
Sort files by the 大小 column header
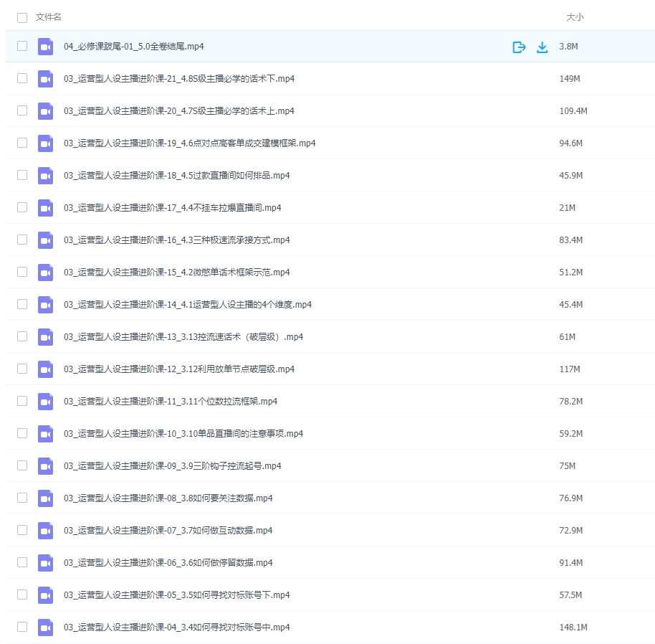tap(575, 17)
